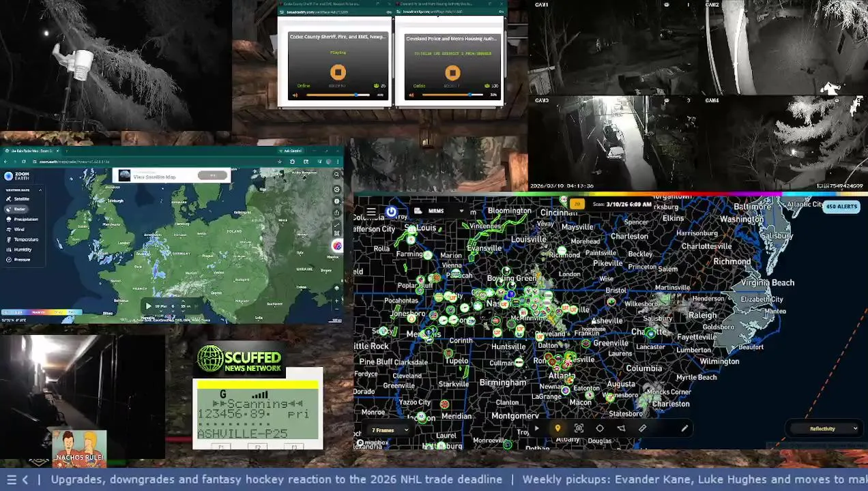Click the Atlanta city label on radar
This screenshot has width=868, height=491.
pos(562,376)
